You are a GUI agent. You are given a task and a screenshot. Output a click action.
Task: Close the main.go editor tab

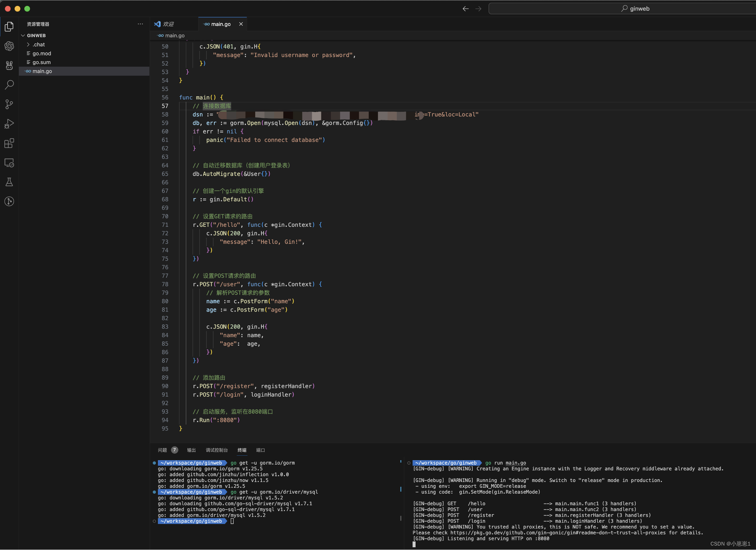(241, 24)
